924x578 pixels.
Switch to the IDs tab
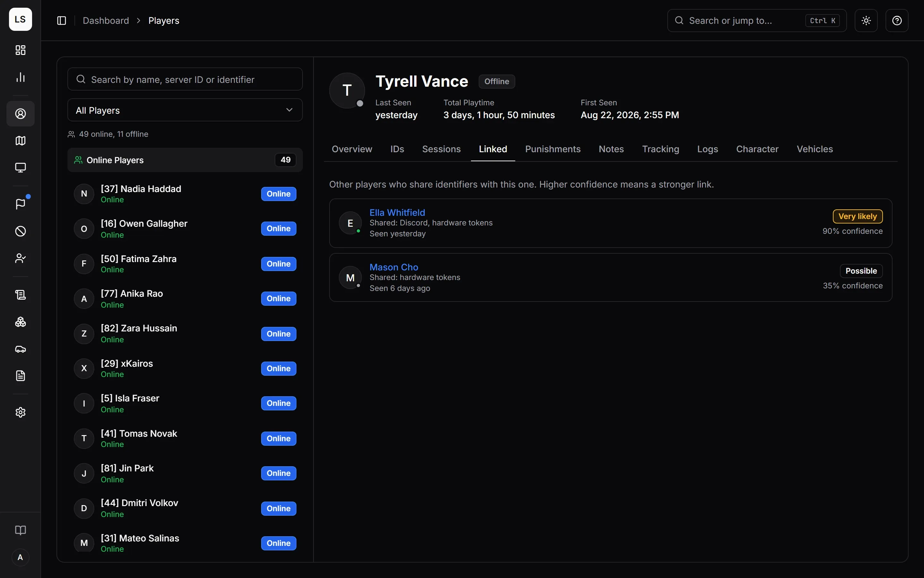point(397,149)
